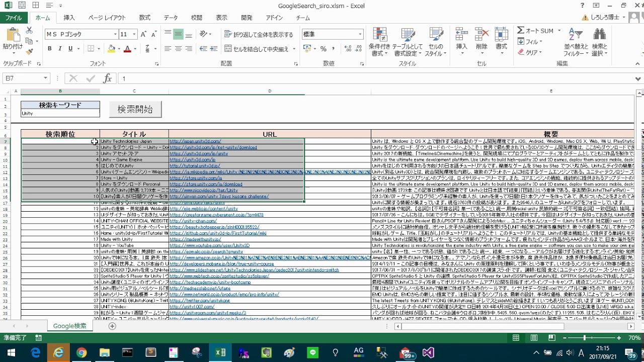Click the 検索開始 button

[x=135, y=109]
